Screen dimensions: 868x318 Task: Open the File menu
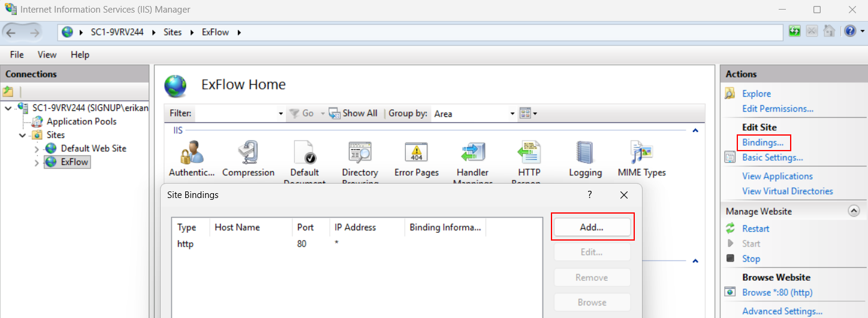[x=17, y=55]
